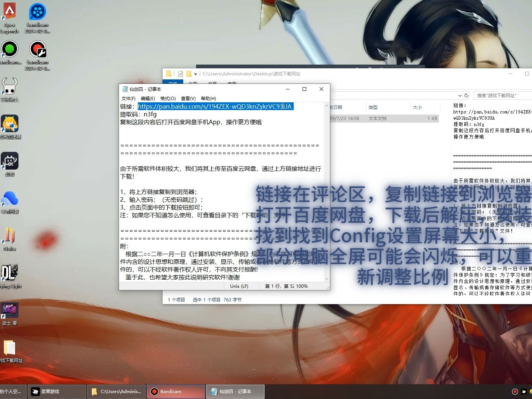Click the 100% zoom status in Notepad
Screen dimensions: 532x399
pyautogui.click(x=302, y=286)
